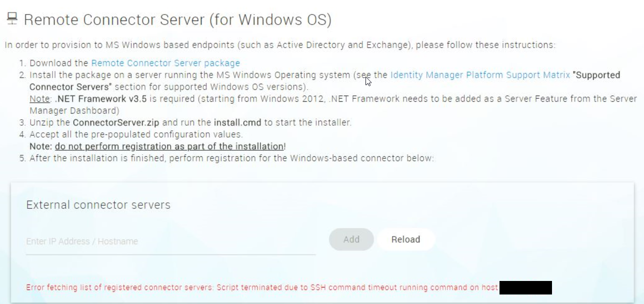Open the Remote Connector Server package link
The width and height of the screenshot is (644, 304).
click(165, 63)
